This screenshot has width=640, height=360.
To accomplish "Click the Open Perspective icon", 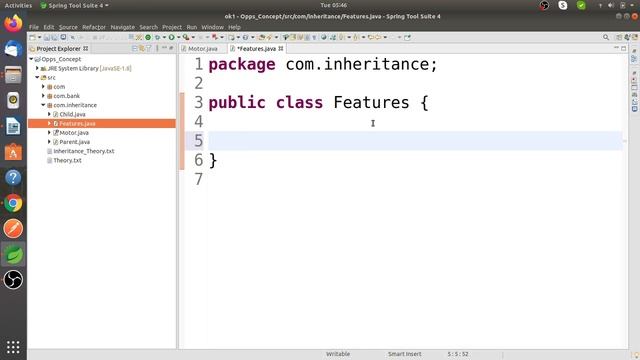I will click(x=619, y=37).
